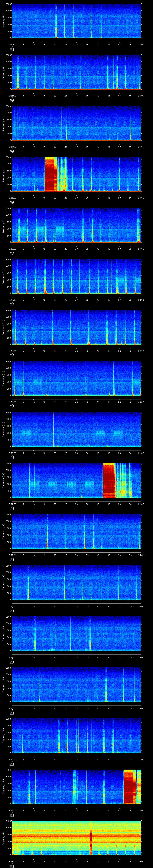
Task: Pick the spectrogram panel starting at 2:28:00
Action: coord(77,327)
